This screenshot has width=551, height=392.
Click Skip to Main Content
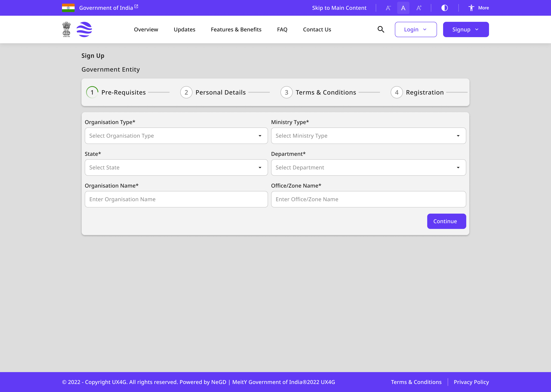pyautogui.click(x=339, y=8)
